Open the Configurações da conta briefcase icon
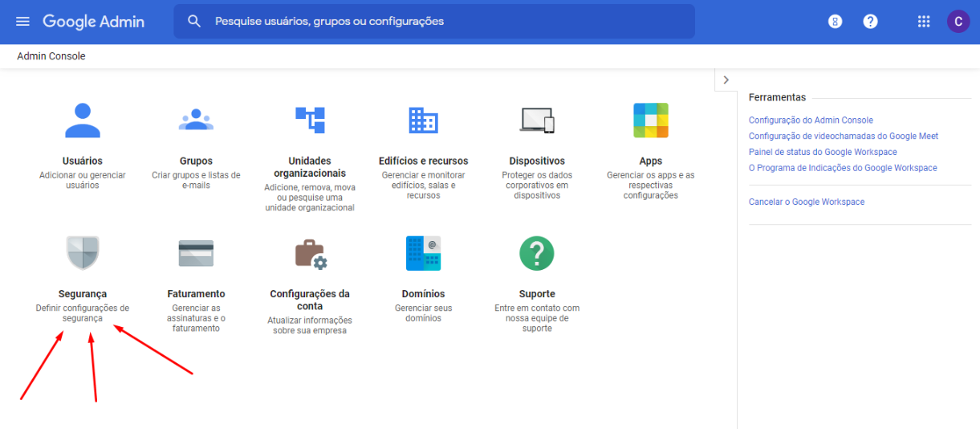980x429 pixels. (310, 254)
